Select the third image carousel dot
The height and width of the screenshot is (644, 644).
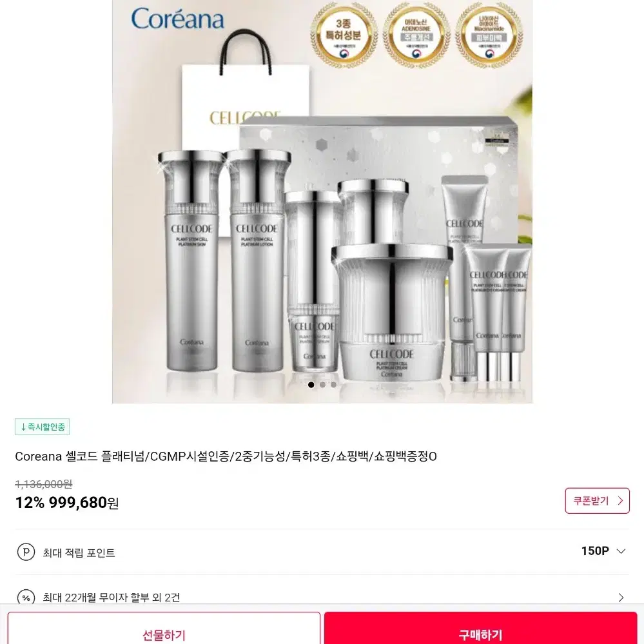[333, 385]
